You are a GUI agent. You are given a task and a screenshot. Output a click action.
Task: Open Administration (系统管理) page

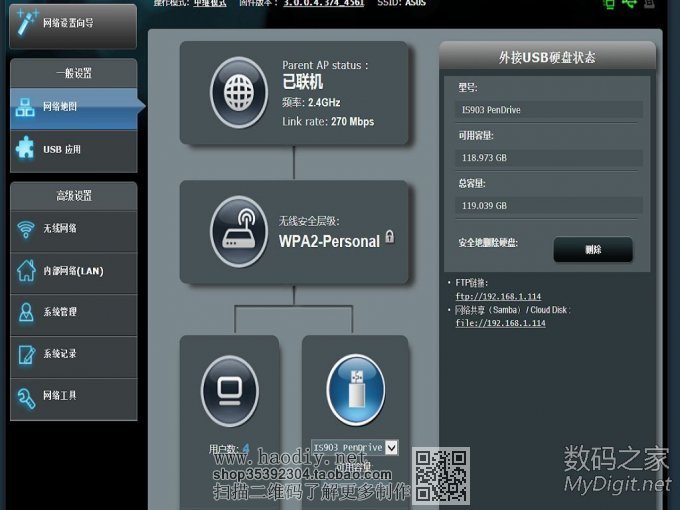pos(72,312)
